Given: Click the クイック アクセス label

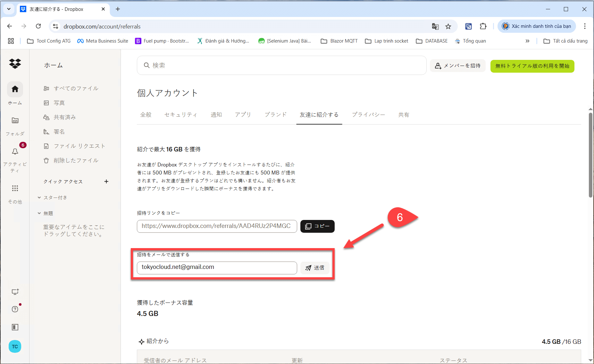Looking at the screenshot, I should (63, 182).
